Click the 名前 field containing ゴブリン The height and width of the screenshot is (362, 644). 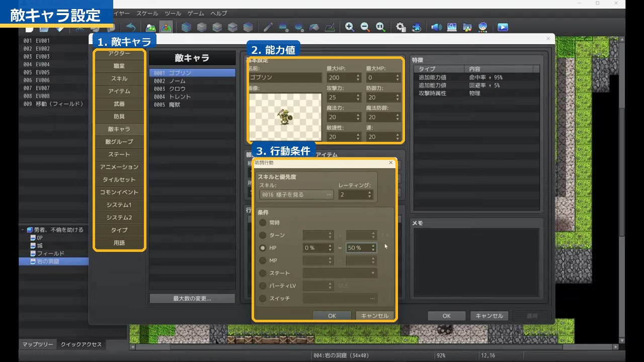pyautogui.click(x=285, y=78)
